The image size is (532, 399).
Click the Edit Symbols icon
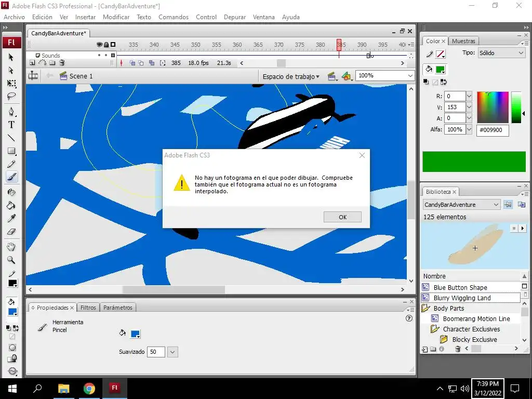point(347,76)
